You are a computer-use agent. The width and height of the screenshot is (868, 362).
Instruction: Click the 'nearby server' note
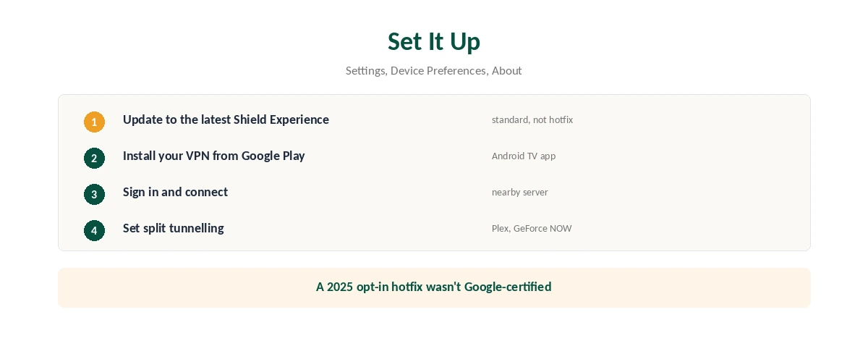[x=520, y=192]
